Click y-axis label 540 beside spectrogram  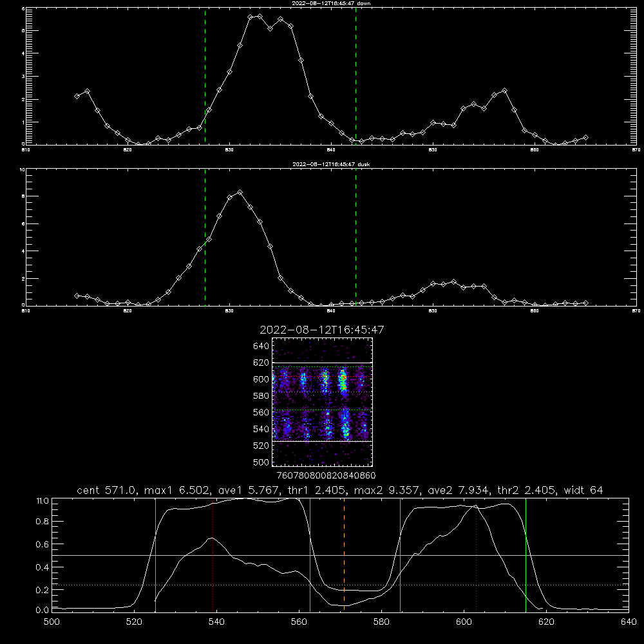pos(261,429)
